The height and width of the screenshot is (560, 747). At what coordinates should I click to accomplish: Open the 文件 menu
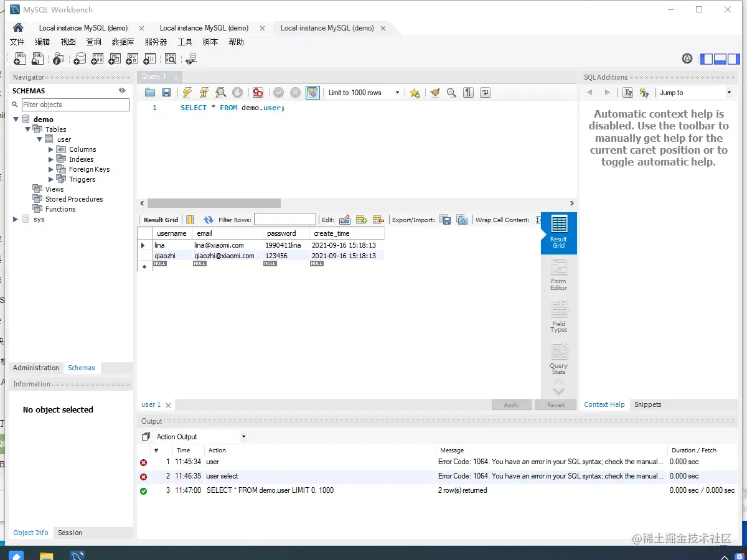tap(17, 42)
